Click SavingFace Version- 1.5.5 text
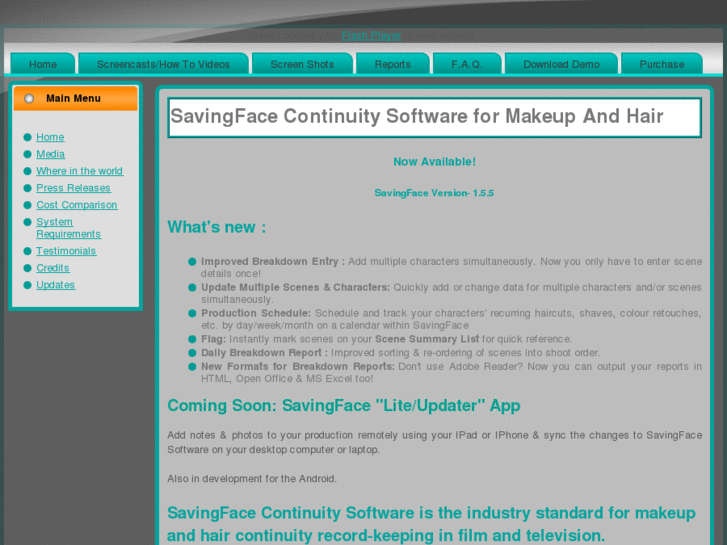The height and width of the screenshot is (545, 727). (x=434, y=193)
